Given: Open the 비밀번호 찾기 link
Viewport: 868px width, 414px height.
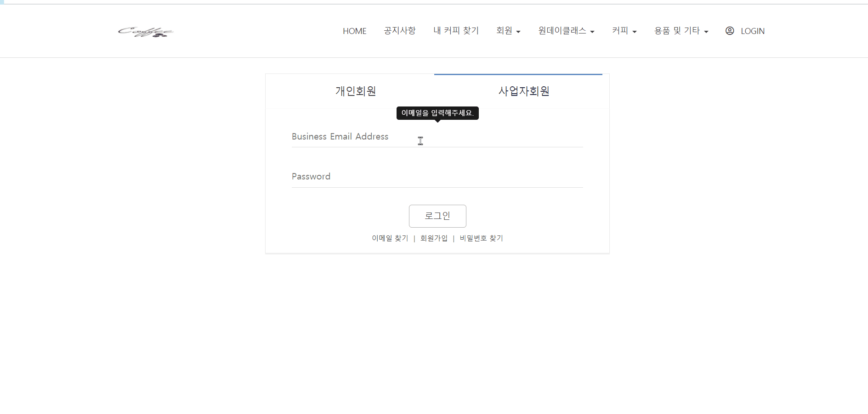Looking at the screenshot, I should 481,238.
